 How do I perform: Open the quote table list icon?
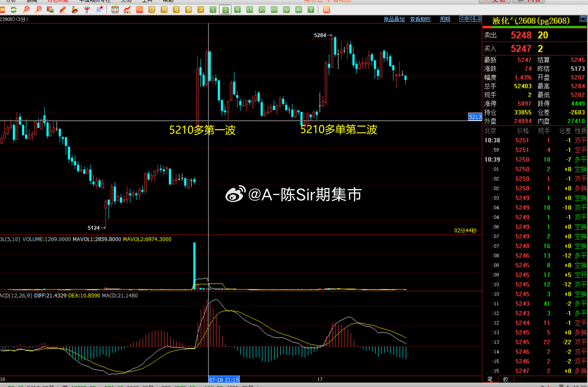(115, 10)
